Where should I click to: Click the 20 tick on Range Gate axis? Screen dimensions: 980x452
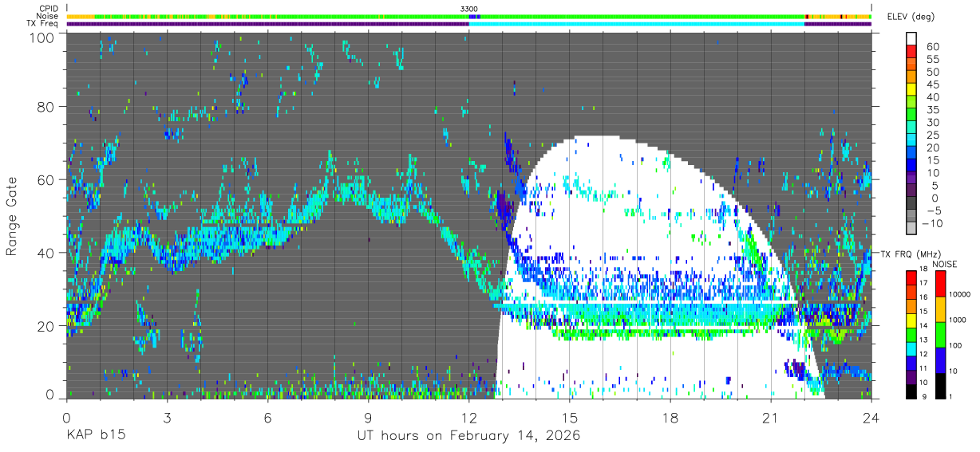[45, 326]
